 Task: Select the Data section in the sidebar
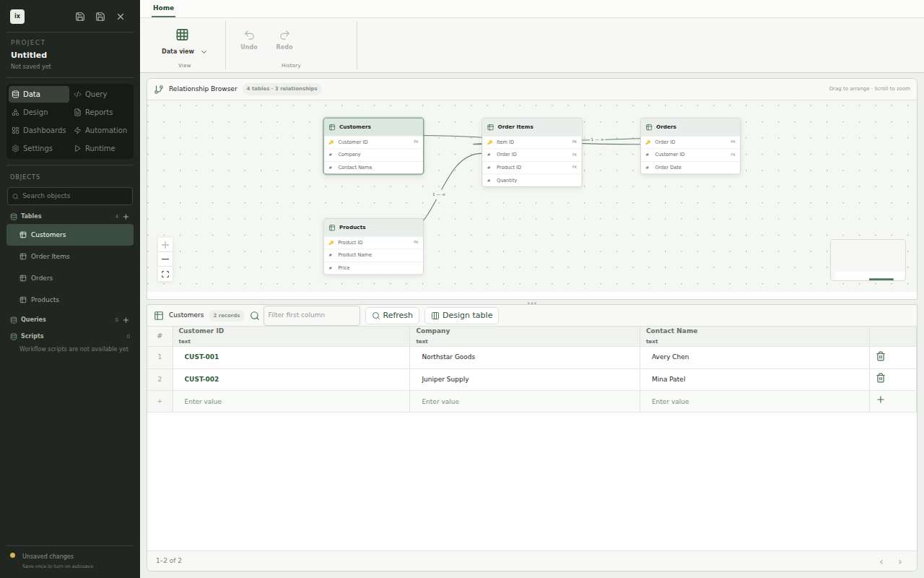(39, 94)
